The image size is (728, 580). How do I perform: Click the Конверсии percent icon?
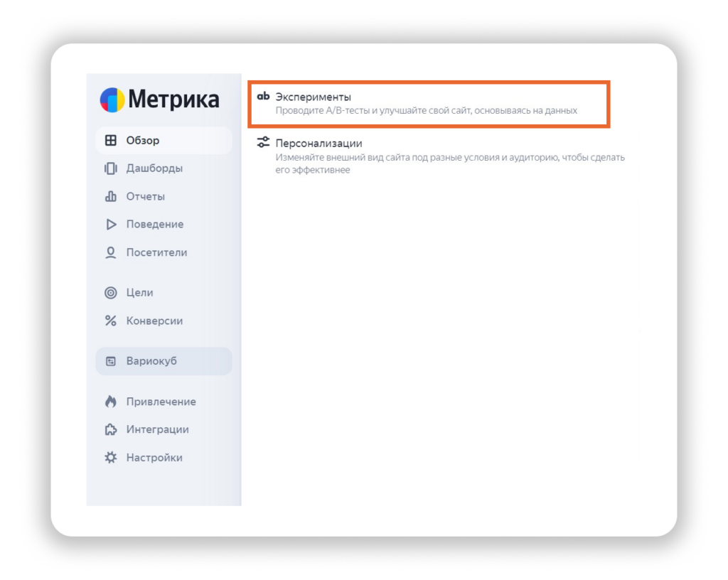tap(111, 321)
